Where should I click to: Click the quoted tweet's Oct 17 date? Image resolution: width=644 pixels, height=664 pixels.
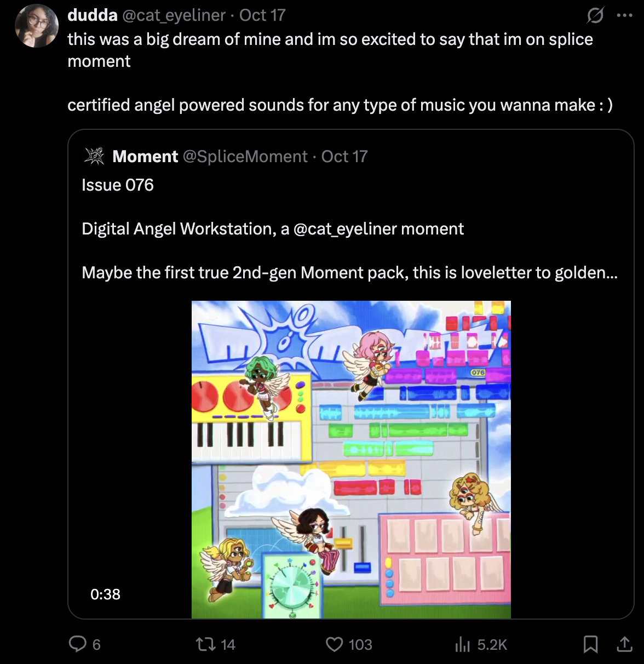click(x=344, y=157)
